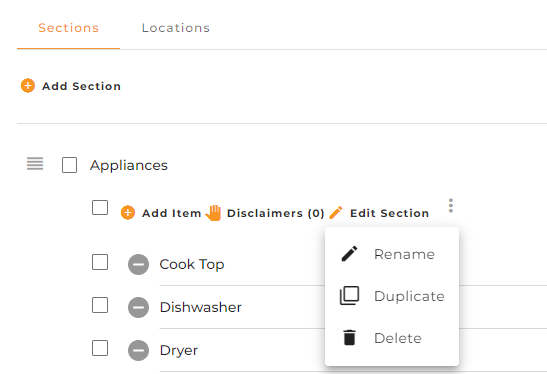547x374 pixels.
Task: Tick the Appliances section checkbox
Action: 69,165
